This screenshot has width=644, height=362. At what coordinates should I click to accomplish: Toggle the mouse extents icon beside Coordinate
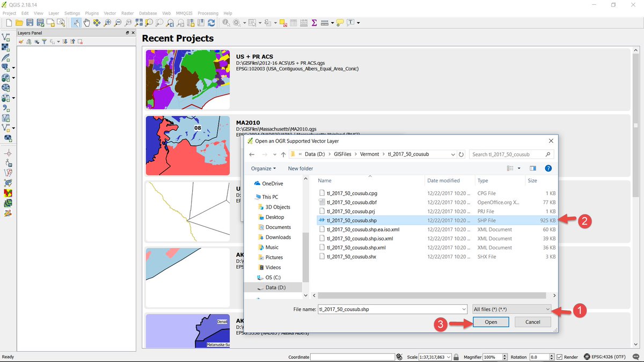pos(399,357)
